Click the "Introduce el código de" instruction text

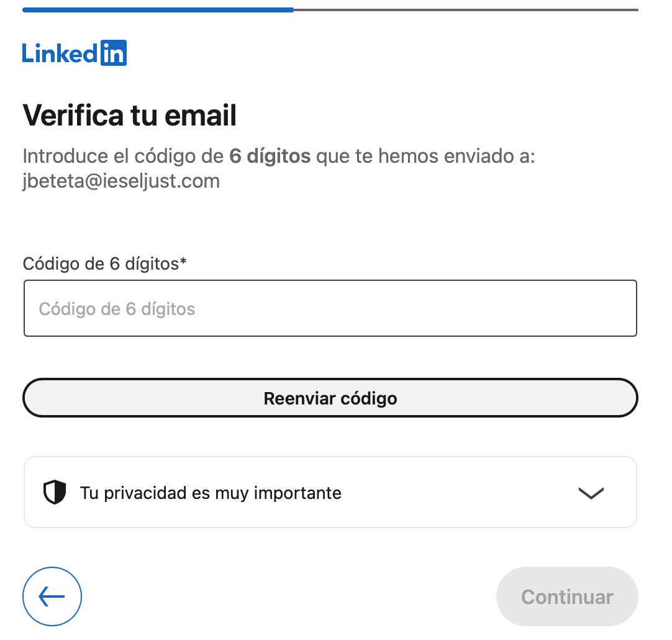[123, 156]
